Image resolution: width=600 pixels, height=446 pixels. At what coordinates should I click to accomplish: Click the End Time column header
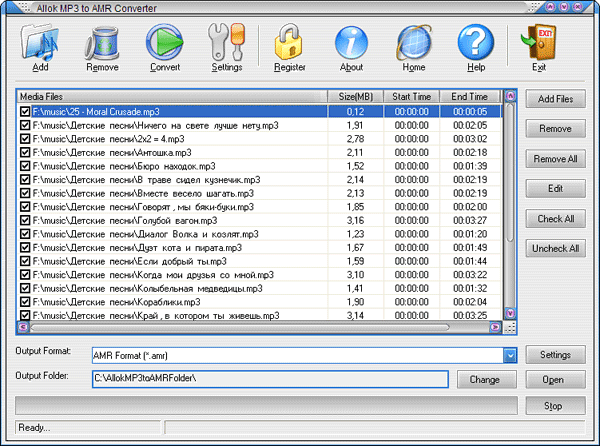click(x=470, y=96)
